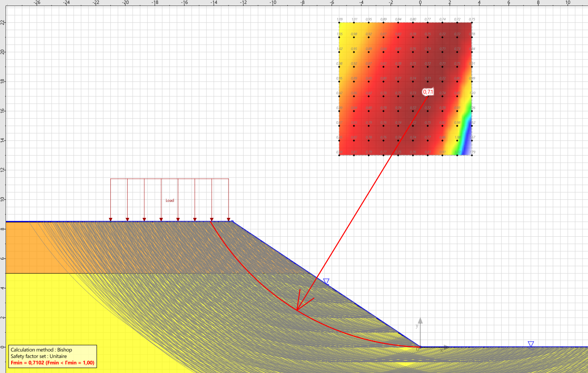Click the water table marker on flat ground beyond the toe

(x=531, y=344)
